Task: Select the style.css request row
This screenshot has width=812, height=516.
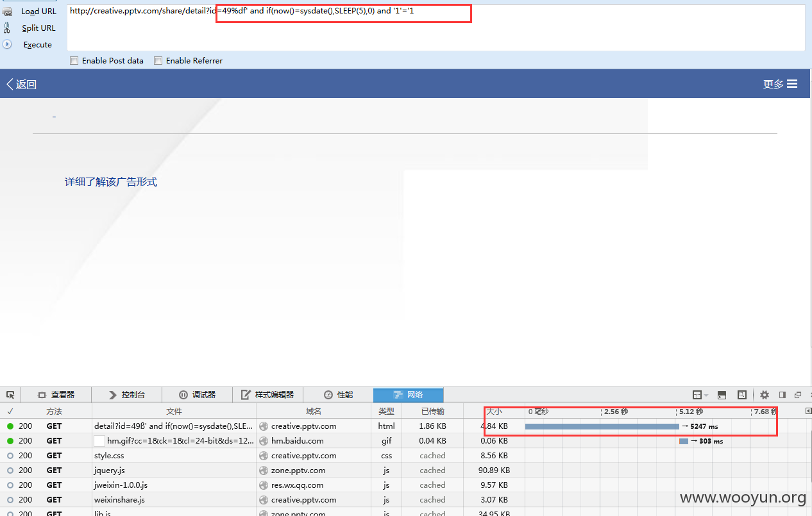Action: [x=405, y=456]
